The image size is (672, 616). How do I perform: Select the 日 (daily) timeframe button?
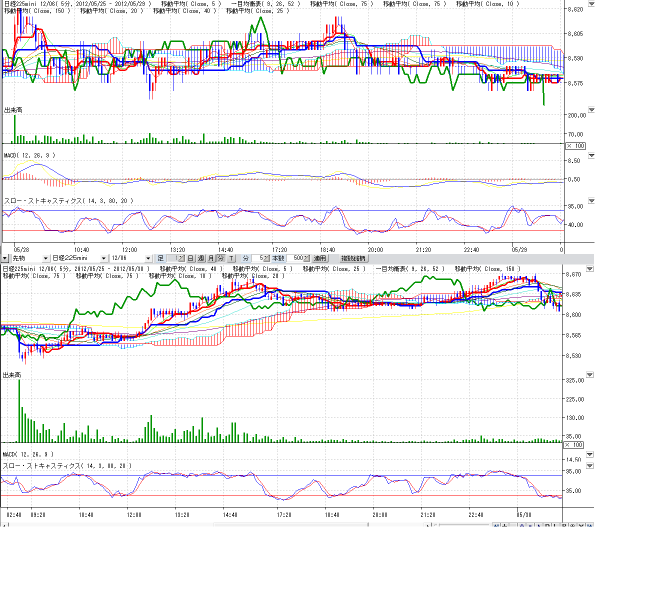coord(190,258)
